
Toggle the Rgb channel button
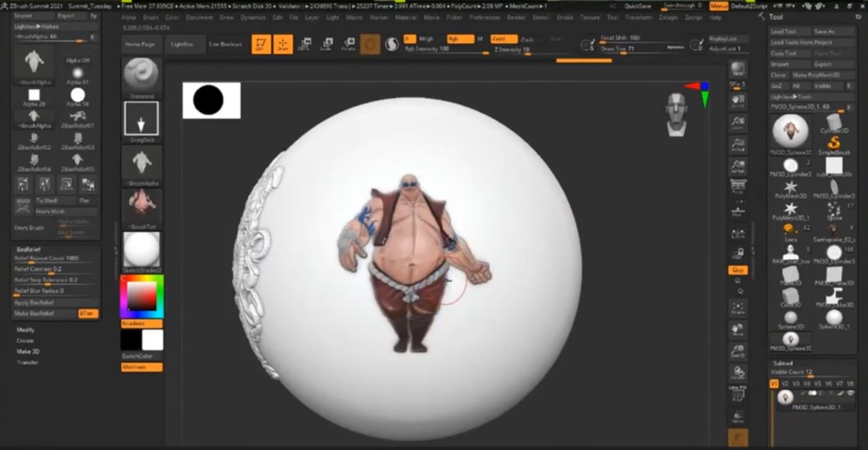pos(455,39)
